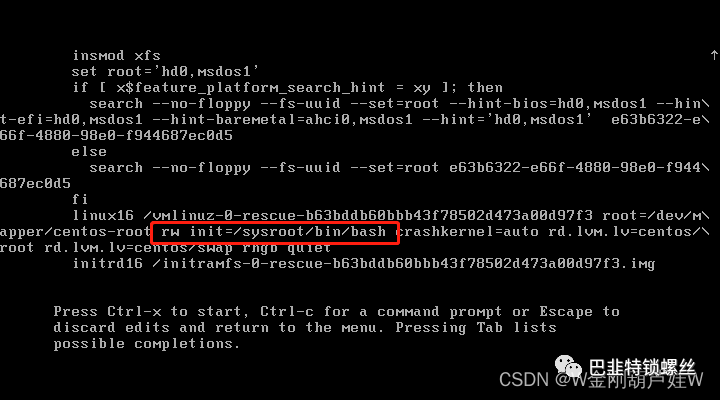Place cursor on the initrd16 command
The height and width of the screenshot is (400, 720).
coord(107,264)
